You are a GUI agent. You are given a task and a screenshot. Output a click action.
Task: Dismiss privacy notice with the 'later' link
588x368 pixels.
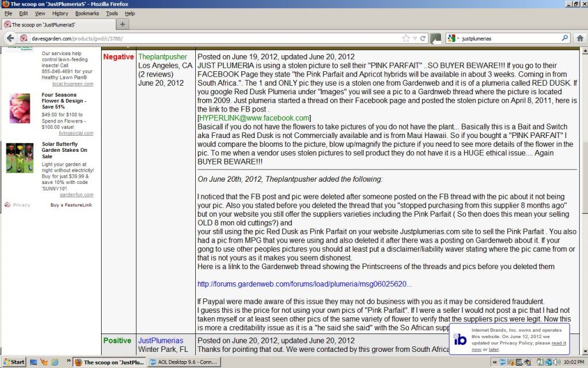pyautogui.click(x=494, y=350)
